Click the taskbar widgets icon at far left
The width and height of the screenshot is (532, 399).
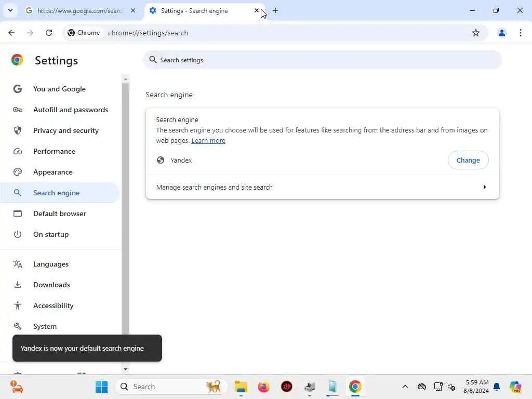pyautogui.click(x=16, y=387)
